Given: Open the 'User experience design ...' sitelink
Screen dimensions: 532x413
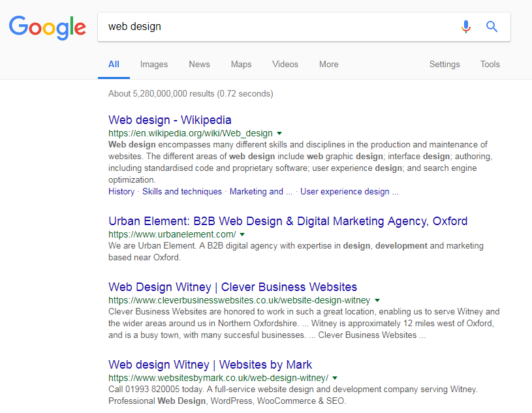Looking at the screenshot, I should [349, 192].
